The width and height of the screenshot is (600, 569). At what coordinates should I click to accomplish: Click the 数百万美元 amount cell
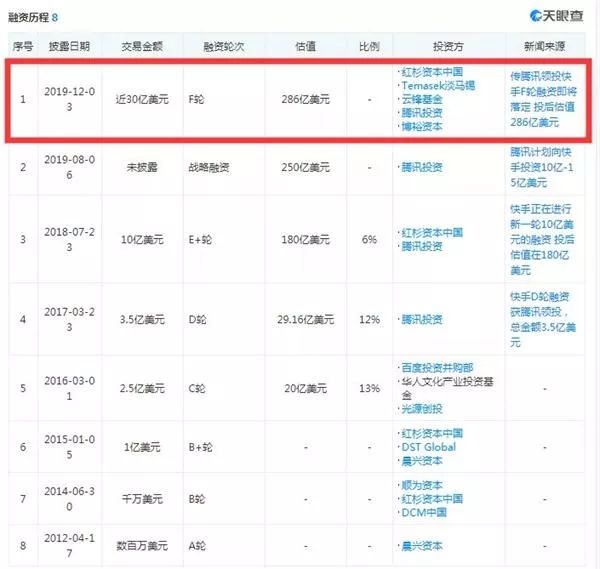[142, 546]
